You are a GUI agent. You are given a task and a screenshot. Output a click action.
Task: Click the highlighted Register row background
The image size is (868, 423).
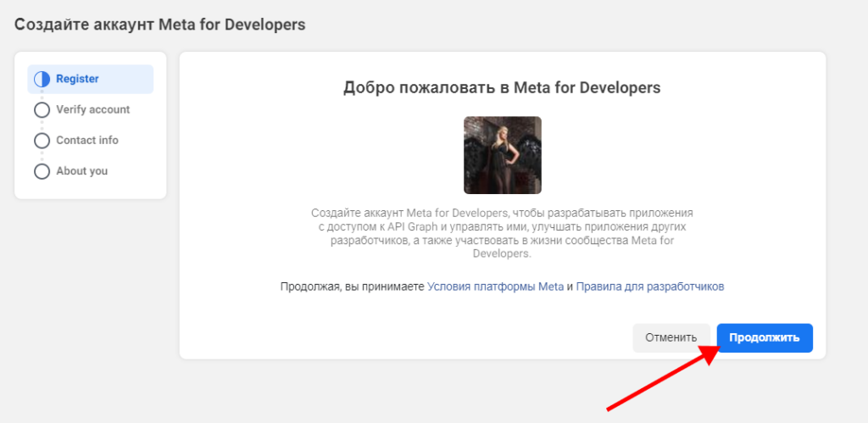[x=127, y=79]
